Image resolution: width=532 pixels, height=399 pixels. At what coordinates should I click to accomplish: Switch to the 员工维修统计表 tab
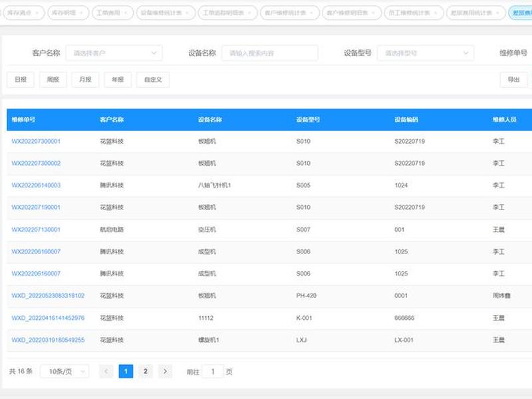[414, 13]
